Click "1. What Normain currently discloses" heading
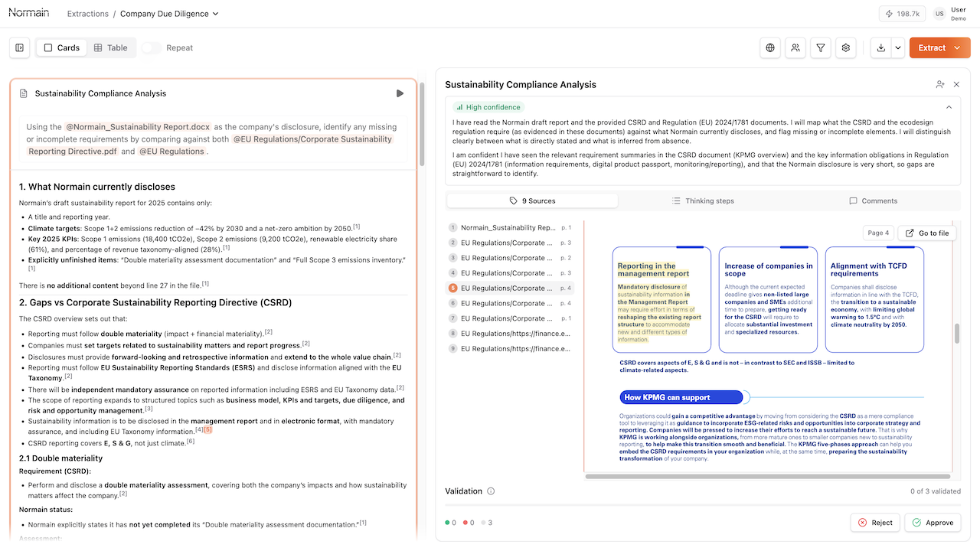 [x=97, y=187]
